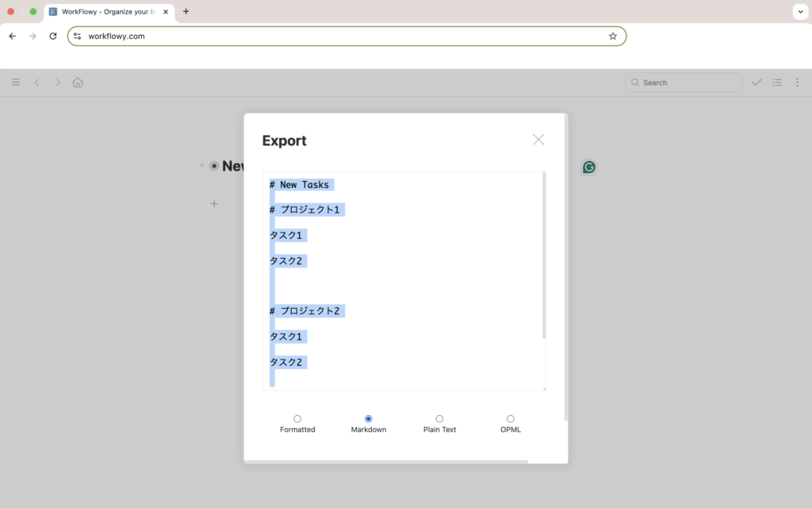Go forward using WorkFlowy's right chevron
Viewport: 812px width, 508px height.
[57, 83]
